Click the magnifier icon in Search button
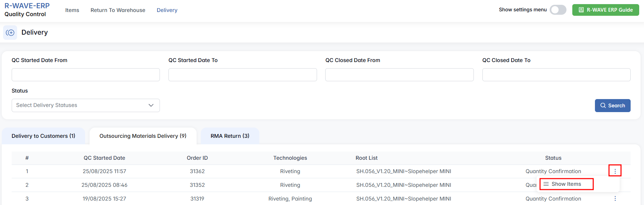644x205 pixels. coord(603,106)
